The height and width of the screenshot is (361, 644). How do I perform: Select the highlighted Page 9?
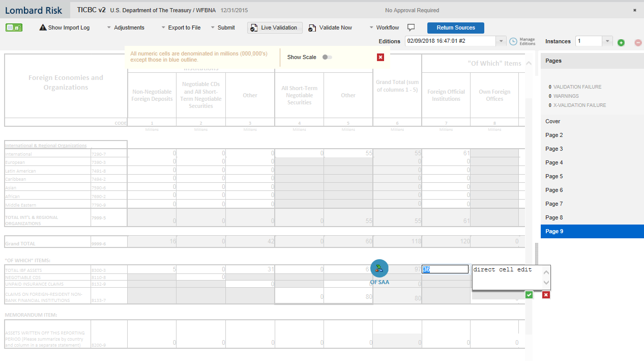click(x=592, y=231)
